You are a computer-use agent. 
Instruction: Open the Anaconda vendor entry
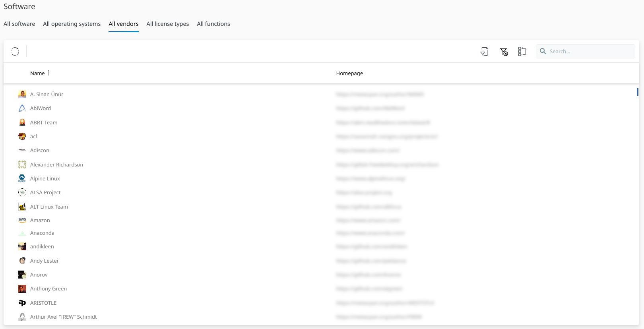(x=42, y=233)
